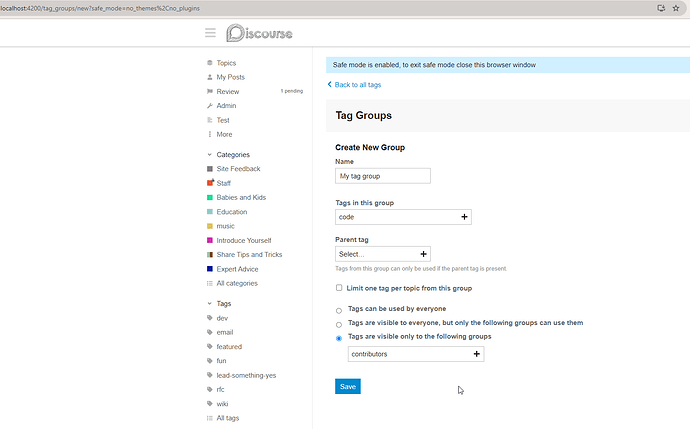The height and width of the screenshot is (429, 690).
Task: Click plus icon in Tags in this group
Action: point(464,217)
